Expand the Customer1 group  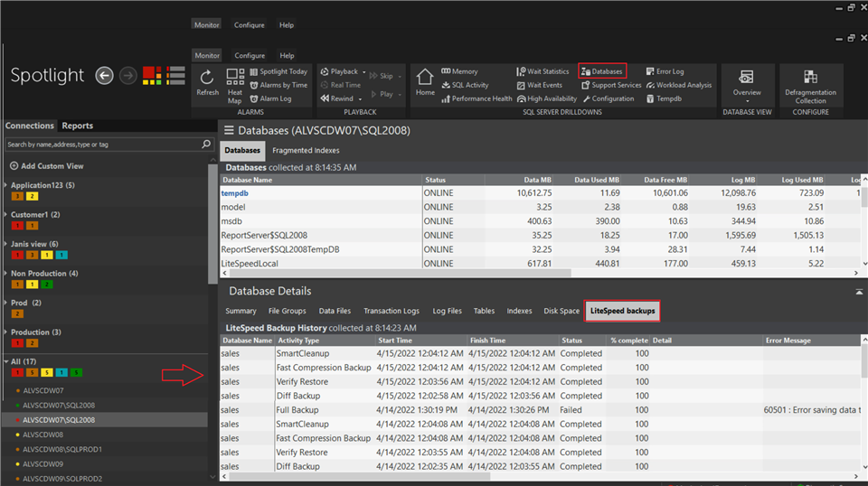tap(6, 214)
